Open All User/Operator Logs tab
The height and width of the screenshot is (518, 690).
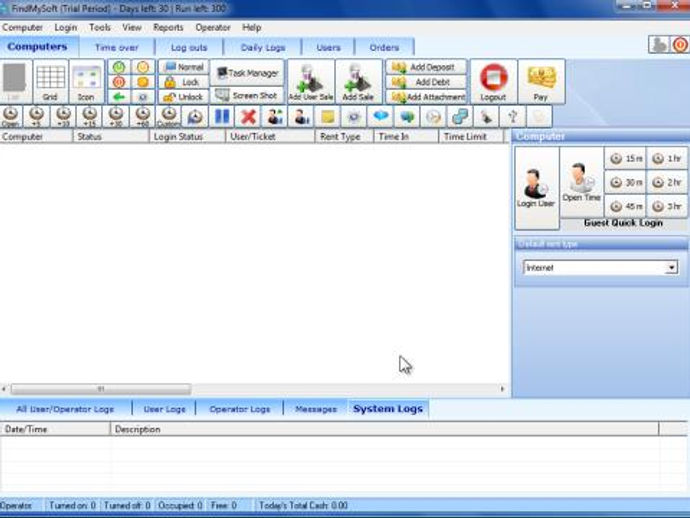pyautogui.click(x=65, y=409)
